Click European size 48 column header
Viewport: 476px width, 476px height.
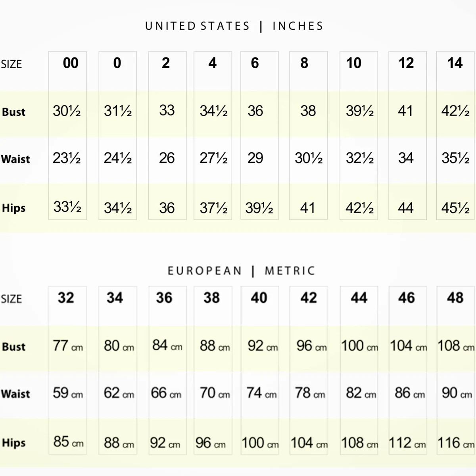click(455, 298)
